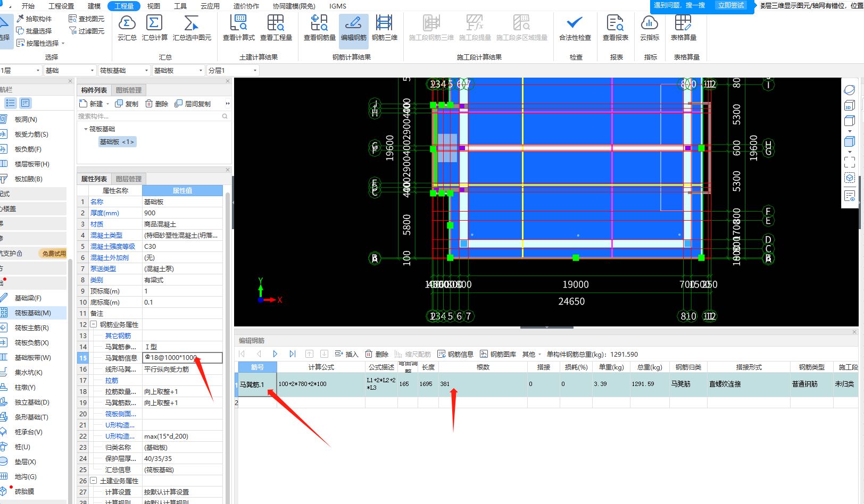Collapse 钢筋业务属性 group
Image resolution: width=864 pixels, height=504 pixels.
pyautogui.click(x=94, y=324)
